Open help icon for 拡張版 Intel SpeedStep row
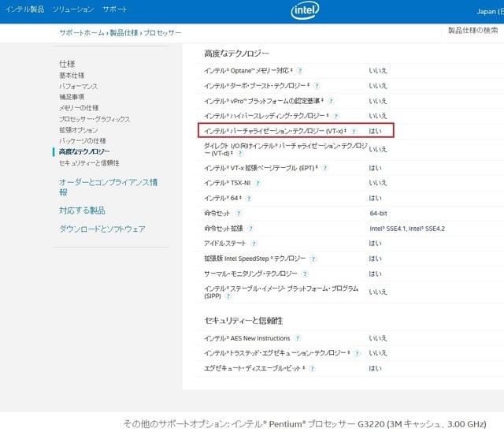 pos(313,259)
